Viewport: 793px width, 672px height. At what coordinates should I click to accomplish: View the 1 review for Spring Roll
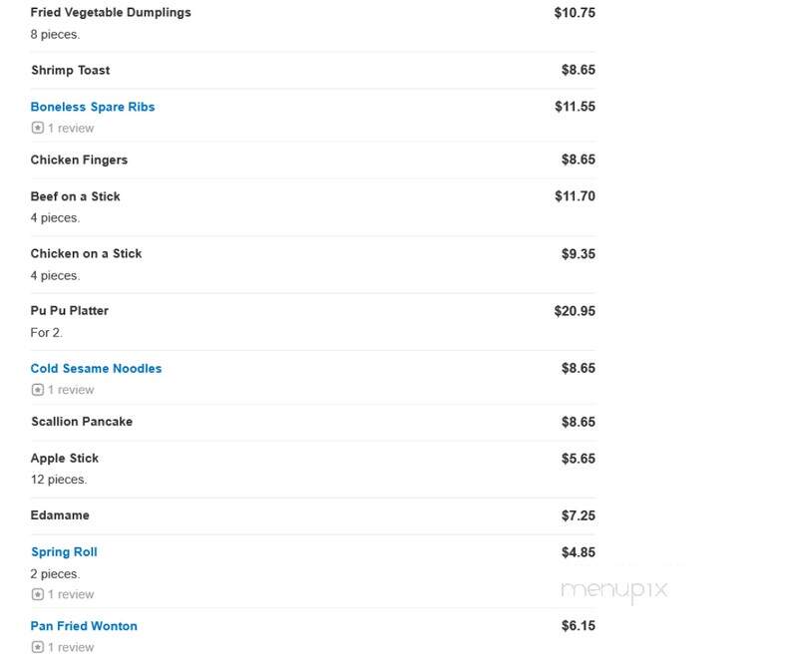[71, 594]
